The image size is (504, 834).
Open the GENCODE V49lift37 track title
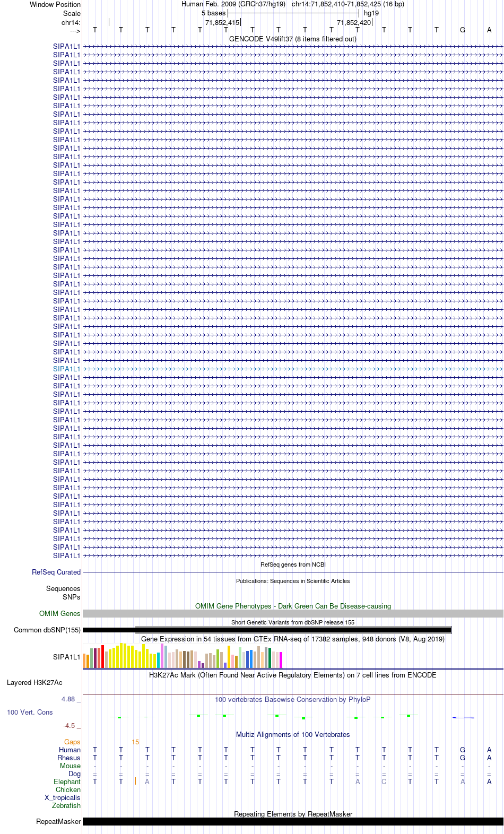pyautogui.click(x=293, y=39)
